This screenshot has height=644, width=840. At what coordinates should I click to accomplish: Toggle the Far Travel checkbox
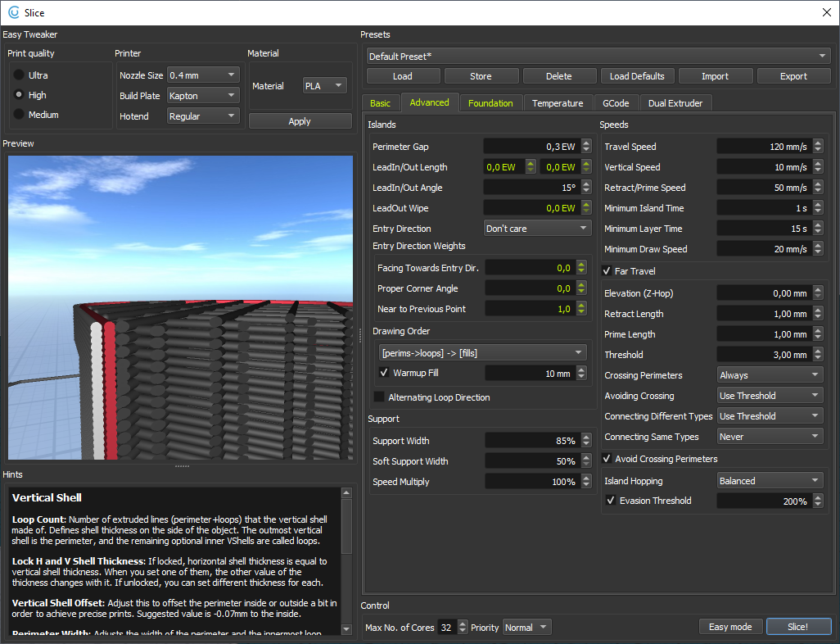607,270
